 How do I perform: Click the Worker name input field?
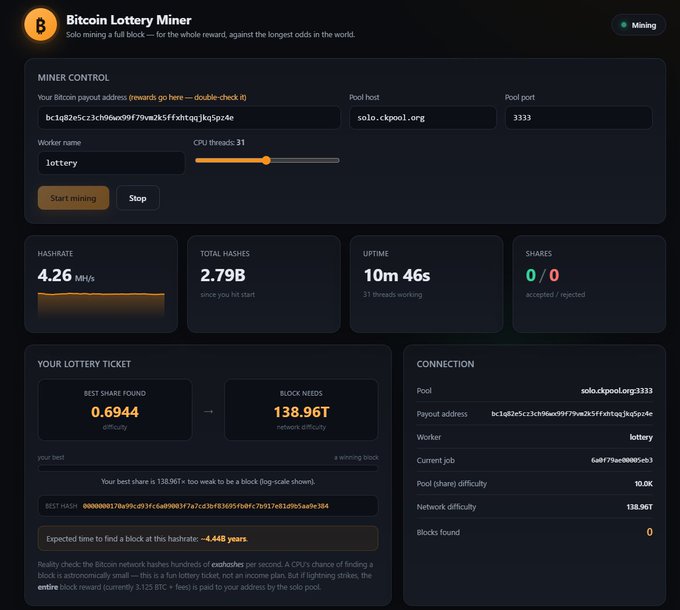111,163
